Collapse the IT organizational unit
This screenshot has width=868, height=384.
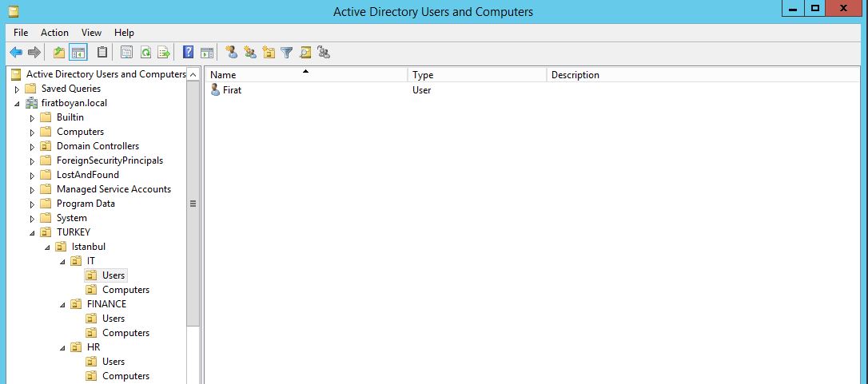pyautogui.click(x=62, y=262)
